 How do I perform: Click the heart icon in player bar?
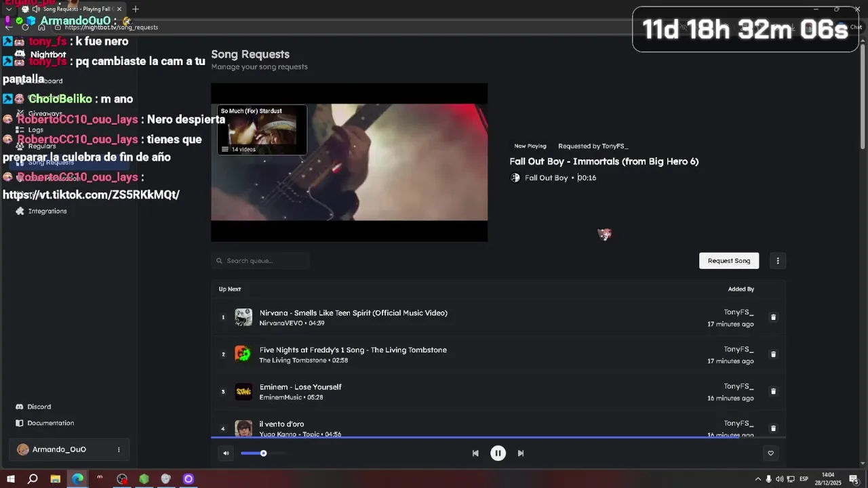click(x=770, y=453)
